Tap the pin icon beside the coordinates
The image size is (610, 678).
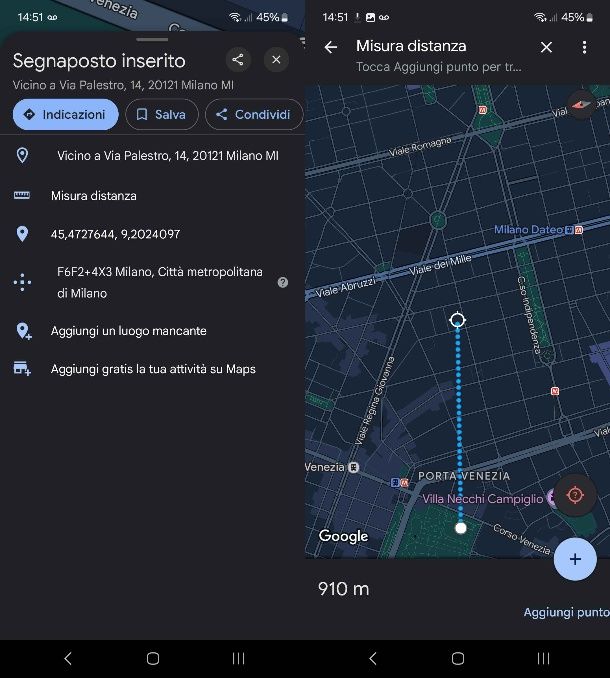pyautogui.click(x=22, y=234)
